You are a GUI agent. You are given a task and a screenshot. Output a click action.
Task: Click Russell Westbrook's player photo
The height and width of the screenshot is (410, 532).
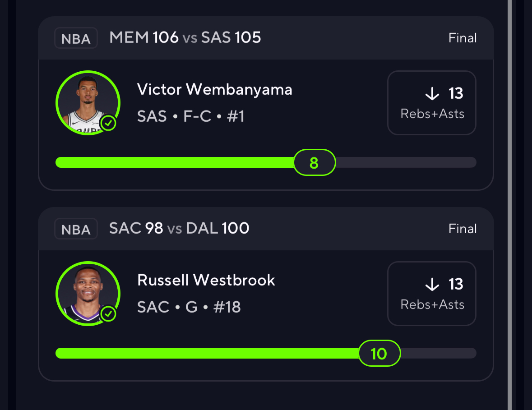click(88, 293)
